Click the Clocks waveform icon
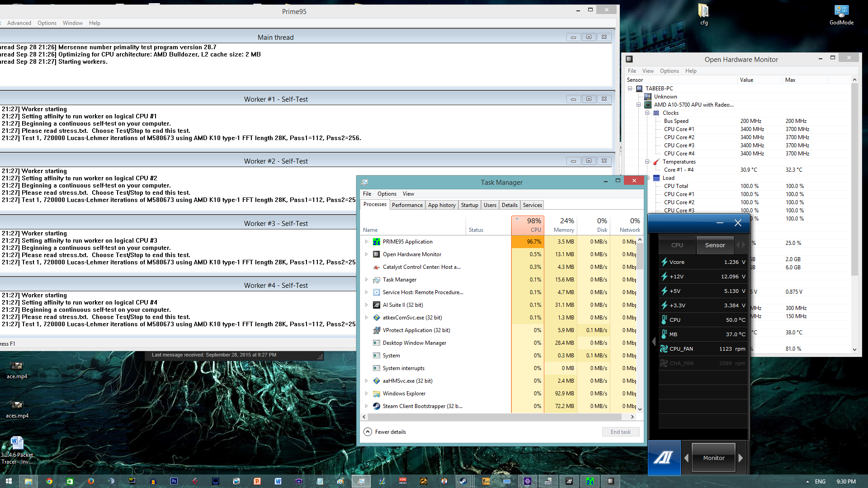Viewport: 868px width, 488px height. click(656, 113)
